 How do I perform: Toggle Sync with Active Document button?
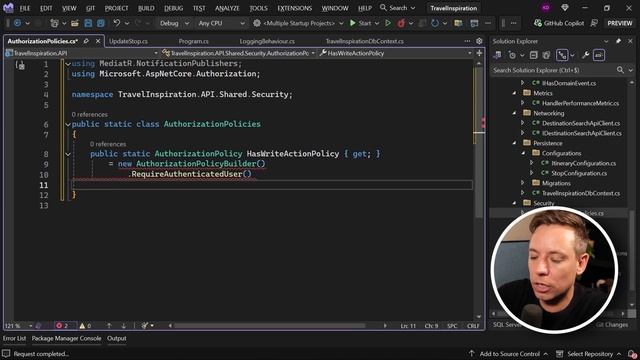pyautogui.click(x=562, y=55)
